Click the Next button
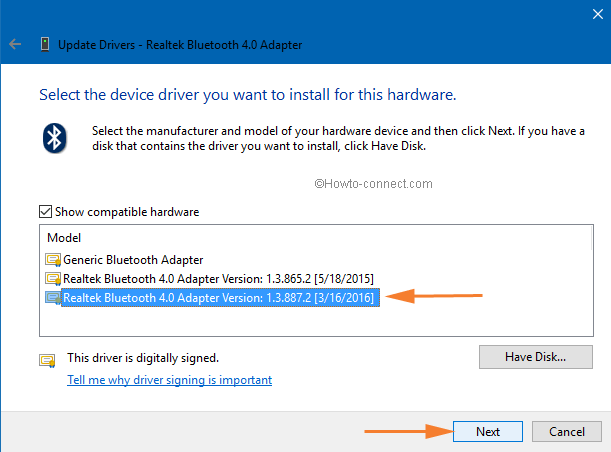The width and height of the screenshot is (611, 452). [x=488, y=431]
